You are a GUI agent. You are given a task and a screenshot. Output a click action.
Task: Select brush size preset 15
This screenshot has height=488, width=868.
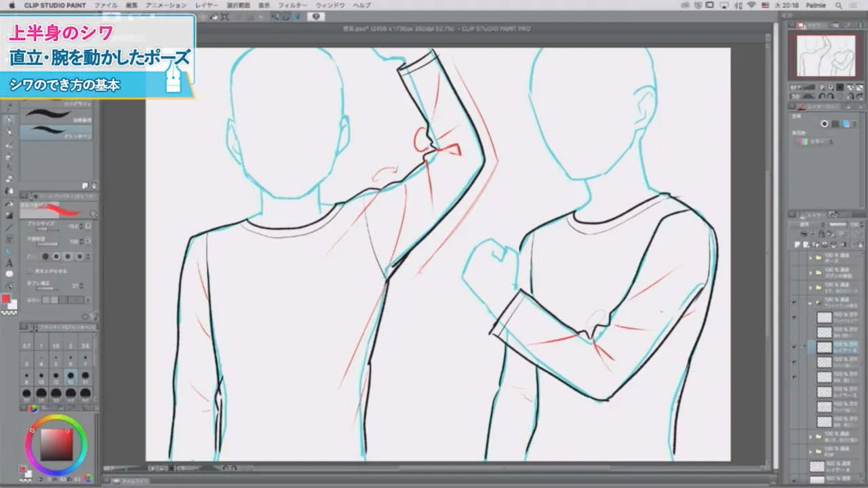click(x=71, y=378)
